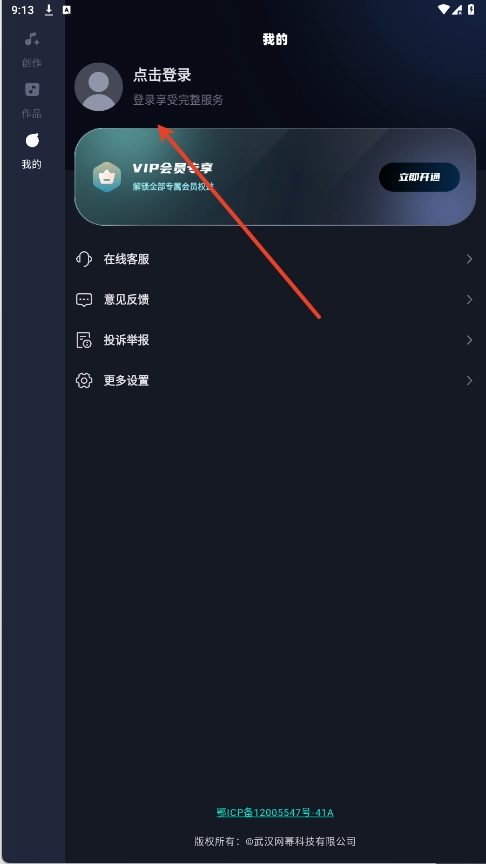This screenshot has width=486, height=864.
Task: Expand the 投诉举报 row chevron
Action: click(x=469, y=340)
